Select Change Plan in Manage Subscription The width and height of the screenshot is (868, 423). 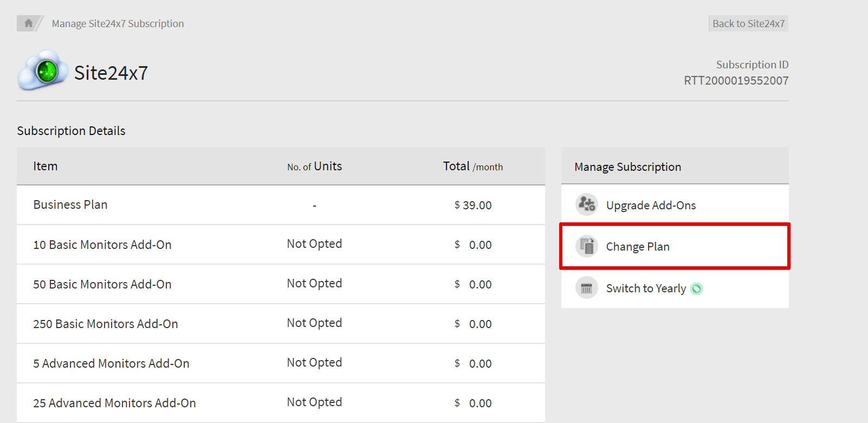[x=637, y=247]
